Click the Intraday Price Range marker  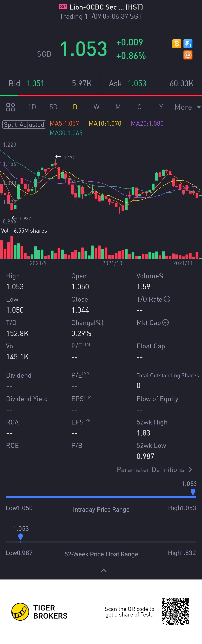(x=193, y=491)
